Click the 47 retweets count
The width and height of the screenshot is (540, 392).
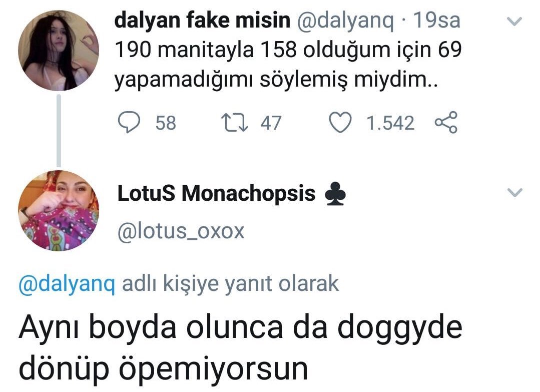[271, 123]
